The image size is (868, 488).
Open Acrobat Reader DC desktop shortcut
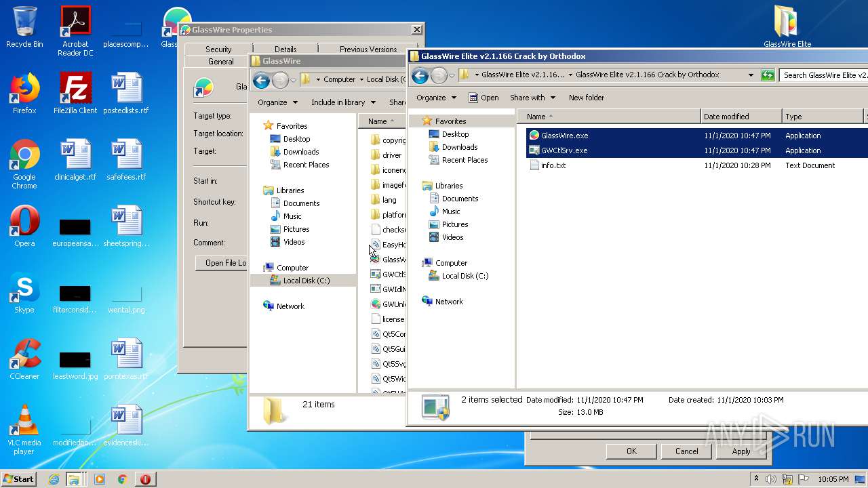(75, 31)
